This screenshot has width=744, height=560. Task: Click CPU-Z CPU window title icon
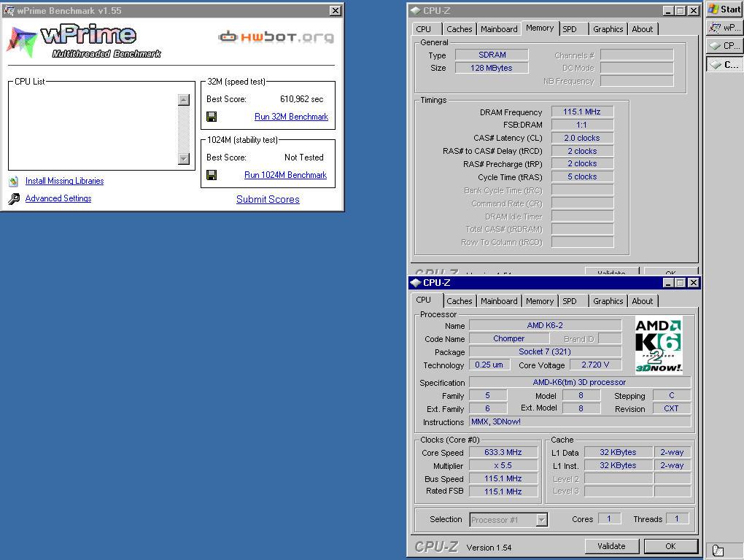pyautogui.click(x=415, y=283)
